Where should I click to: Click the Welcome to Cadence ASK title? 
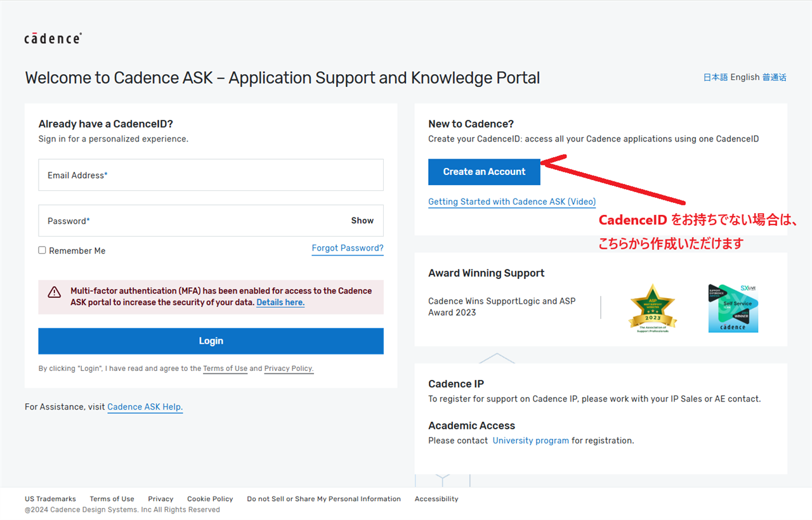(x=282, y=78)
